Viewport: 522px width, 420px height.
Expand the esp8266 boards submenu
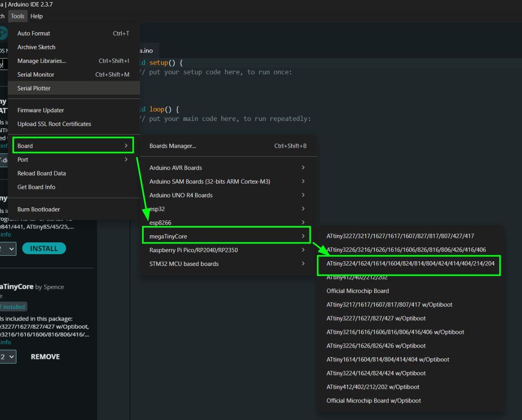[x=229, y=222]
